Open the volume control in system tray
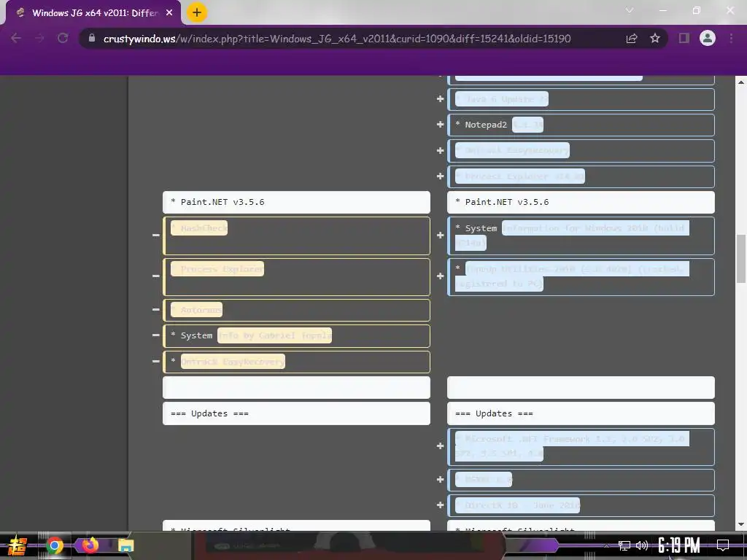Screen dimensions: 747x560 [x=642, y=545]
